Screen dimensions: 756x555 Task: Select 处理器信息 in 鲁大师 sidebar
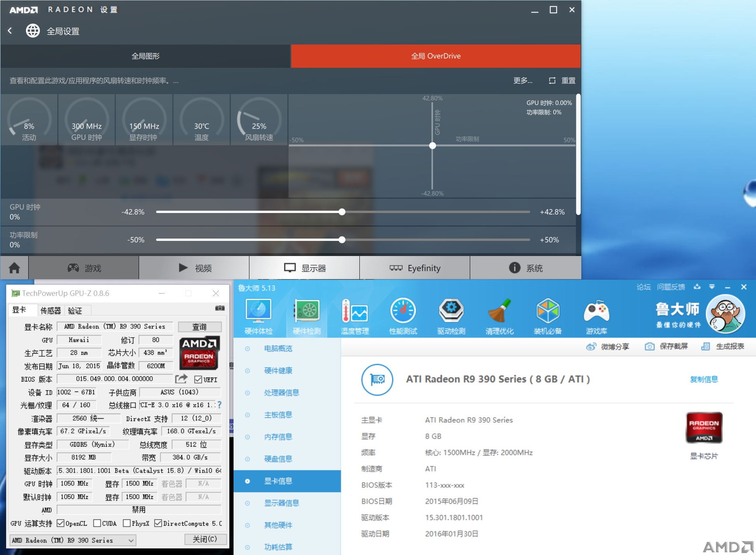[x=287, y=393]
